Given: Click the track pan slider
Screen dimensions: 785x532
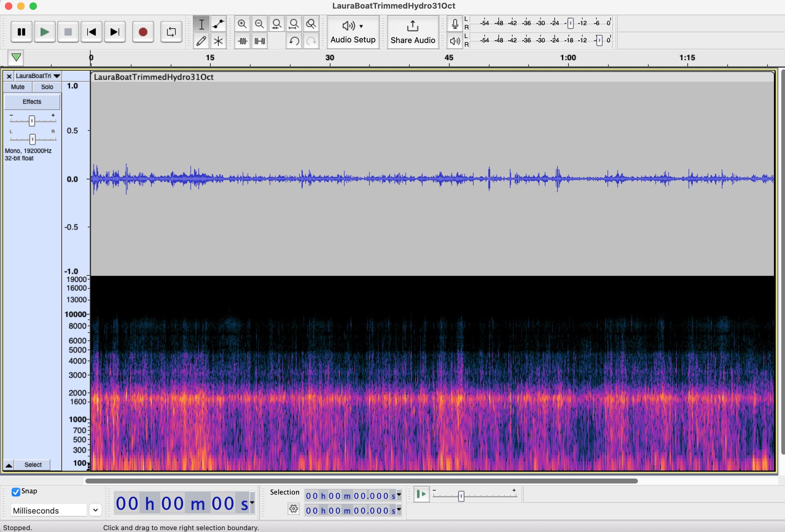Looking at the screenshot, I should 32,139.
